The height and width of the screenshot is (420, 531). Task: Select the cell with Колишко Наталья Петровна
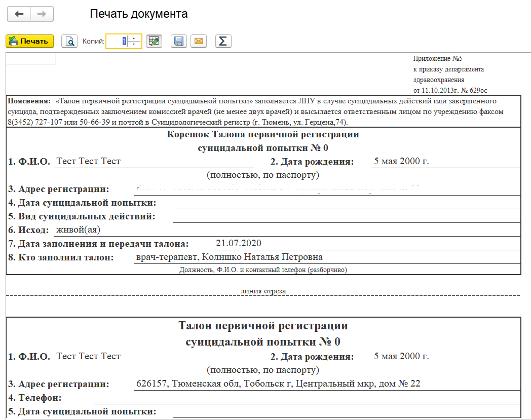pyautogui.click(x=230, y=257)
